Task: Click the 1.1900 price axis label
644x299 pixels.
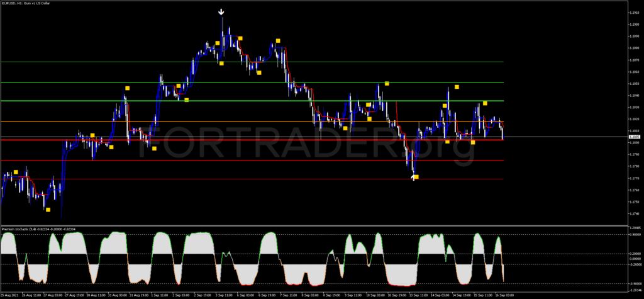Action: coord(634,25)
